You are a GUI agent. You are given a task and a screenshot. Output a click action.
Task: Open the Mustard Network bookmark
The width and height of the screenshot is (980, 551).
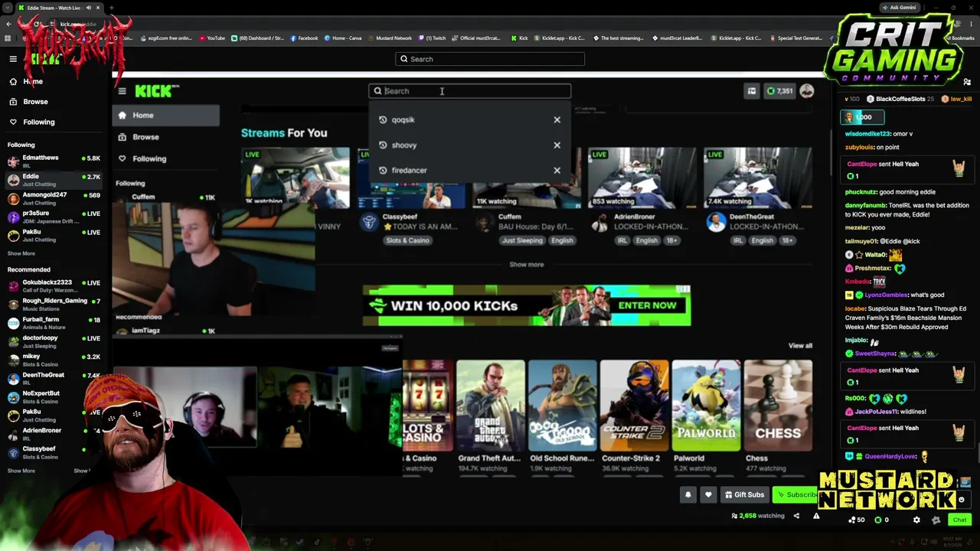[390, 38]
